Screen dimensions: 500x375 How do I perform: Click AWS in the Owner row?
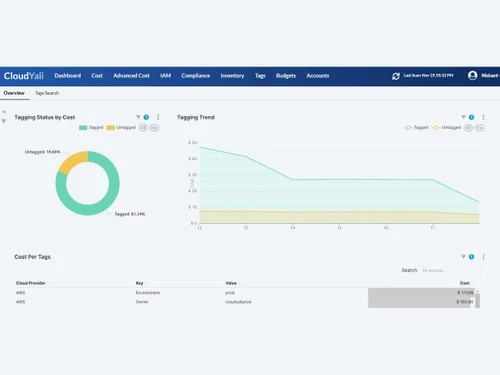click(20, 302)
